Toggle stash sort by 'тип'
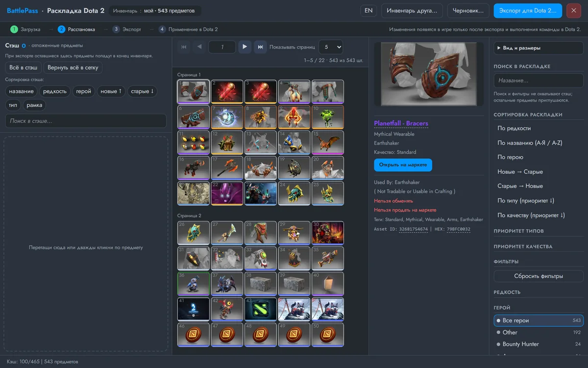The height and width of the screenshot is (368, 588). [13, 105]
